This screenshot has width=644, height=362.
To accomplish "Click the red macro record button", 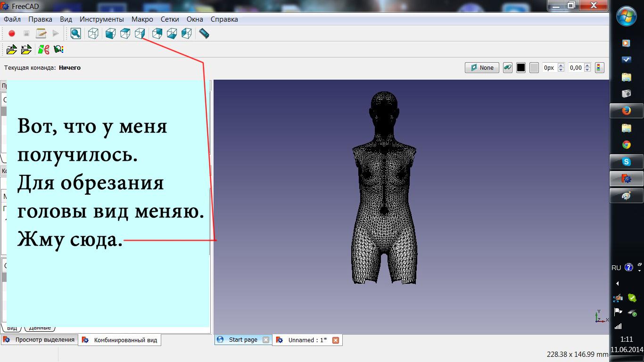I will [x=12, y=33].
